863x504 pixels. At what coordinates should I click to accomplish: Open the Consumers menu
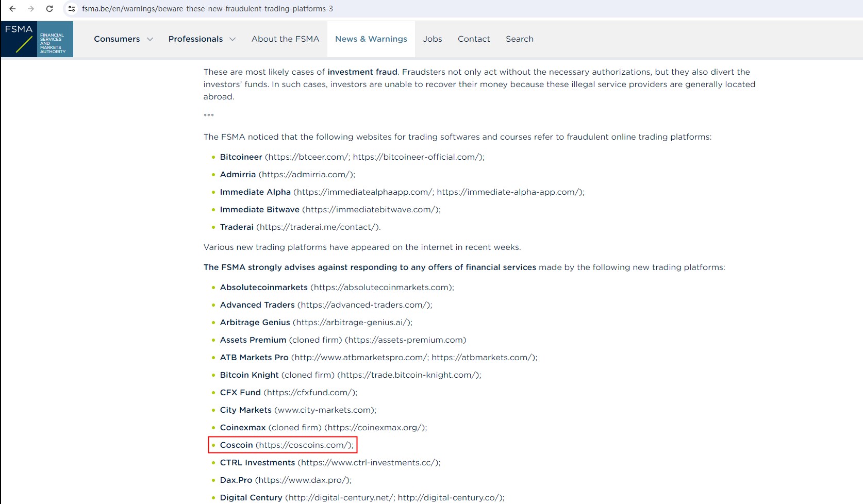pyautogui.click(x=117, y=39)
